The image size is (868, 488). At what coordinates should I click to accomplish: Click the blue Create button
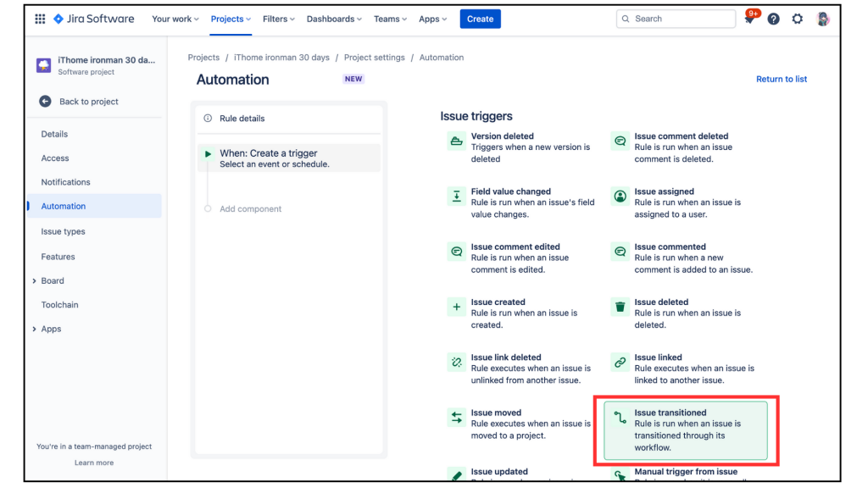click(480, 19)
